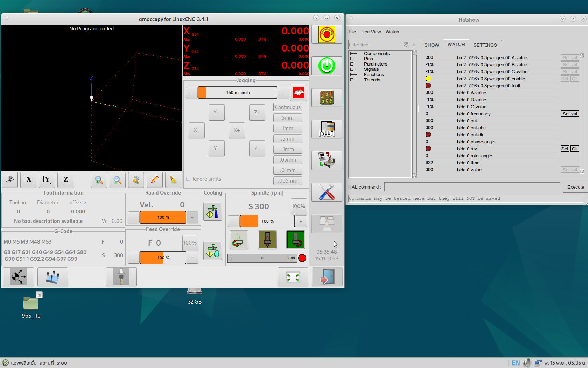Toggle mist coolant
This screenshot has height=368, width=588.
coord(212,251)
